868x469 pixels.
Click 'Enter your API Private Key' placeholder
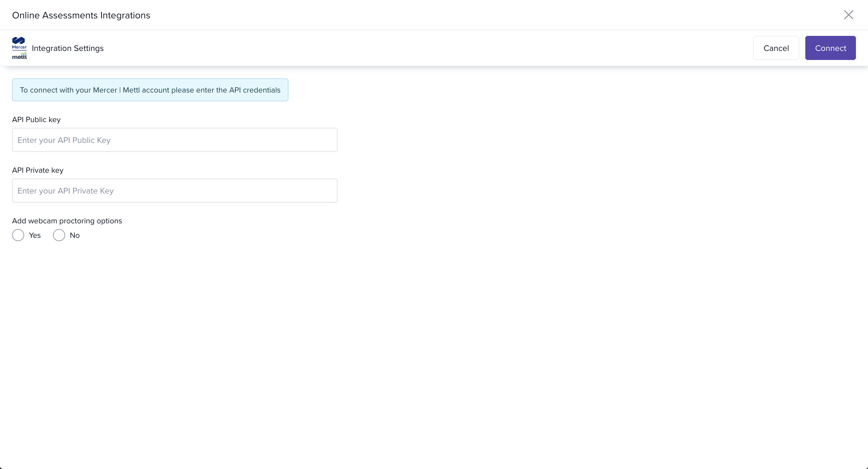click(x=66, y=191)
